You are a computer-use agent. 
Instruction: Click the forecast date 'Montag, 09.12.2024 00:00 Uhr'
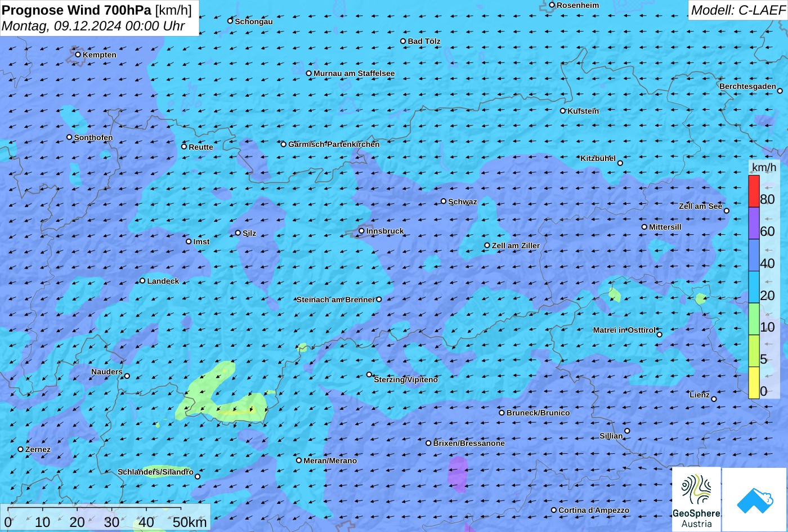click(93, 26)
